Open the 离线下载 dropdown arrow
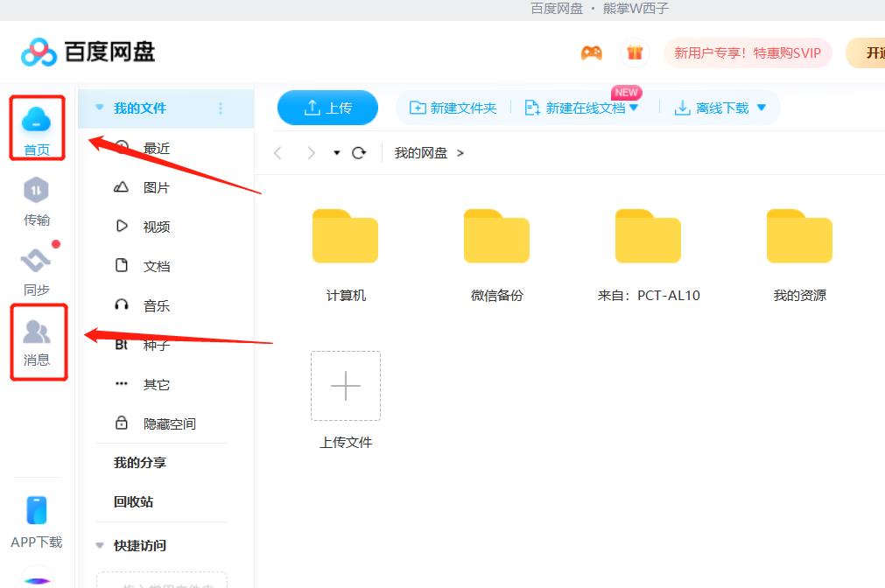The width and height of the screenshot is (885, 588). [x=761, y=108]
